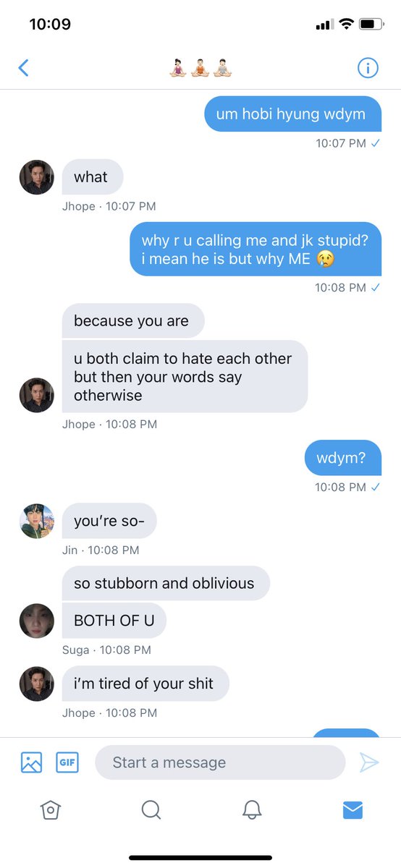The image size is (401, 868).
Task: Open conversation info icon
Action: click(x=368, y=68)
